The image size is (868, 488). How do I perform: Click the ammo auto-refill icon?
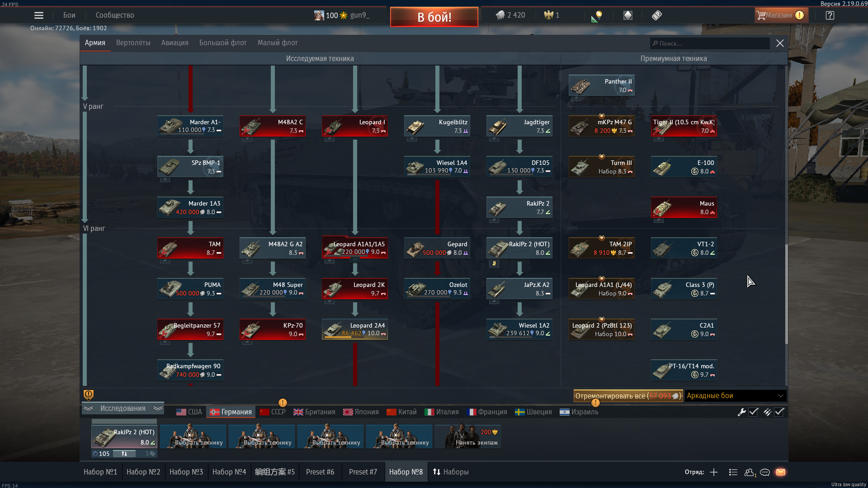point(767,412)
